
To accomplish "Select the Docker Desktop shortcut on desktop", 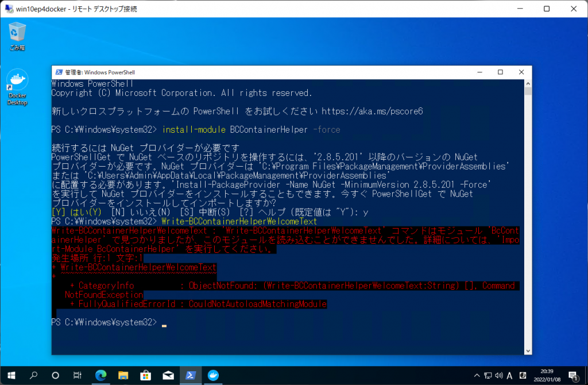I will coord(17,87).
